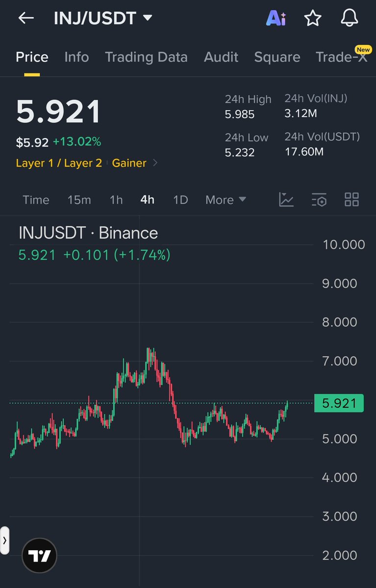Image resolution: width=376 pixels, height=588 pixels.
Task: Tap the large 5.921 price
Action: coord(58,112)
